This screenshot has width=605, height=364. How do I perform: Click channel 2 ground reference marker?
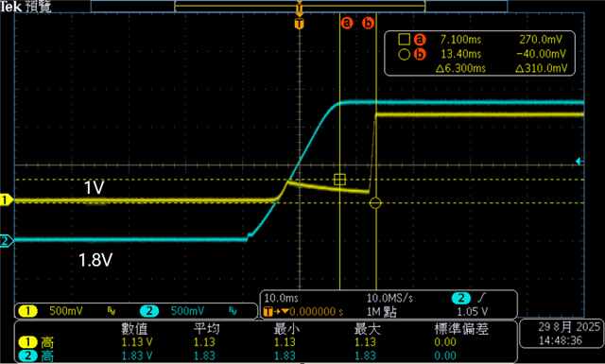click(7, 241)
